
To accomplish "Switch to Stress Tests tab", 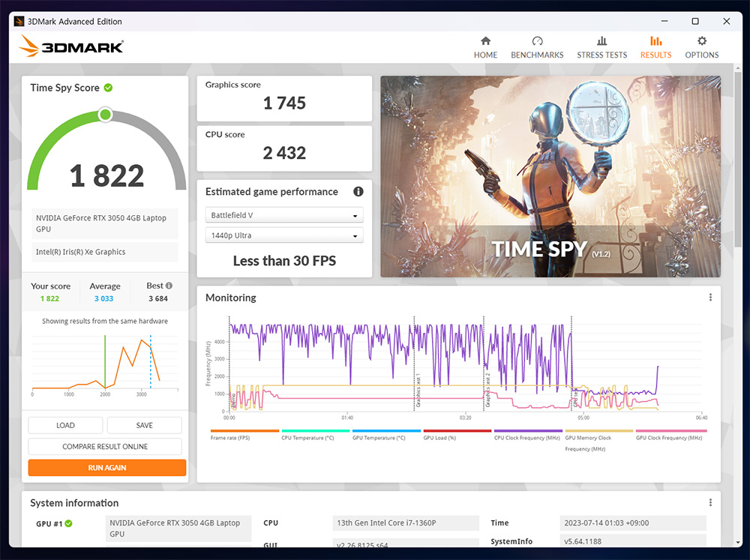I will click(601, 47).
